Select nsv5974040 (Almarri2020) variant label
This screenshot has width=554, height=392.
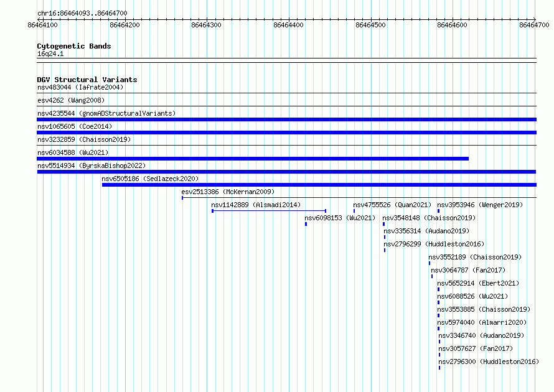click(482, 322)
